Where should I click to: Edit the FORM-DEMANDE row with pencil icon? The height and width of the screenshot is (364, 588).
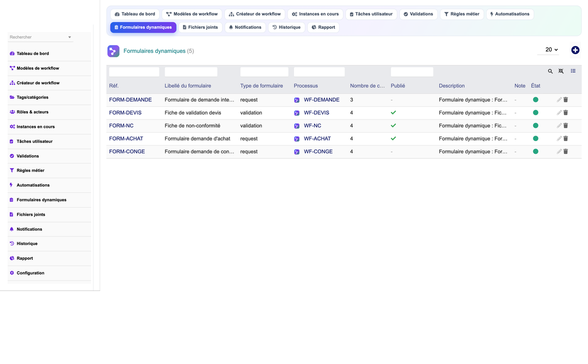coord(559,100)
